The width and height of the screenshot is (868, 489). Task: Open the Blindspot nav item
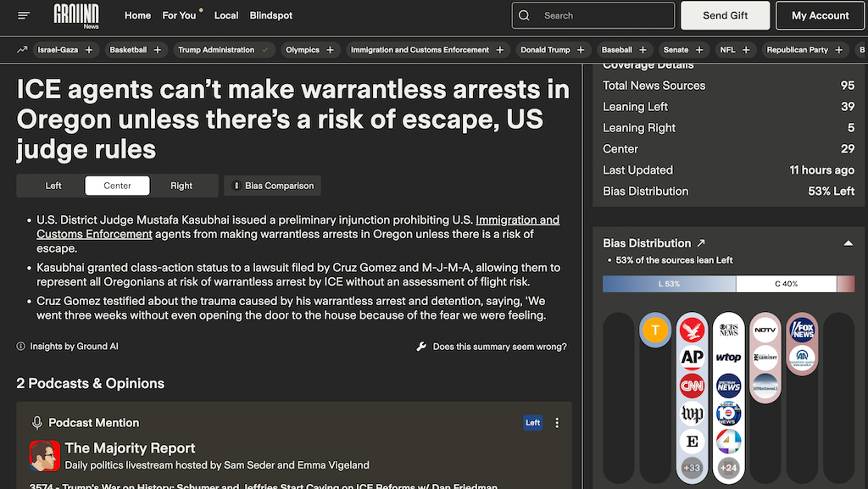click(270, 15)
